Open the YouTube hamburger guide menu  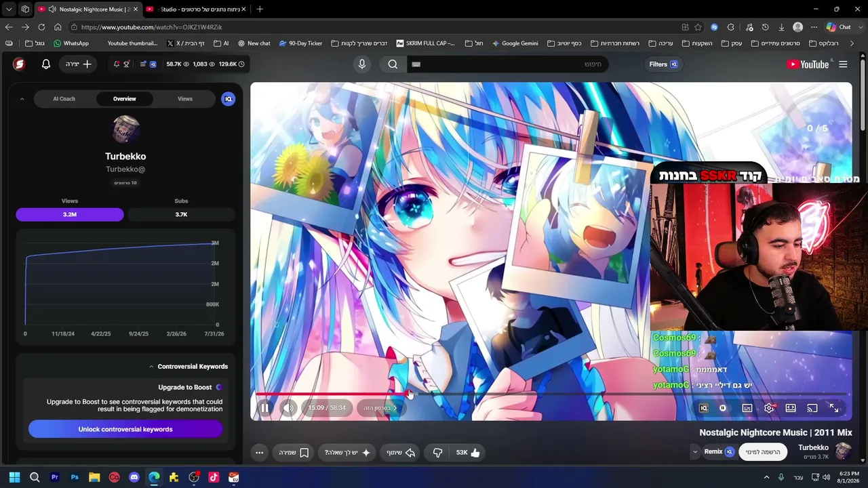coord(843,64)
